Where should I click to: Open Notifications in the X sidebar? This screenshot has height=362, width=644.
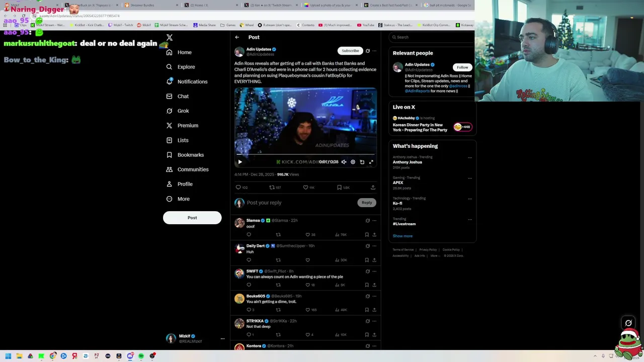pos(186,81)
